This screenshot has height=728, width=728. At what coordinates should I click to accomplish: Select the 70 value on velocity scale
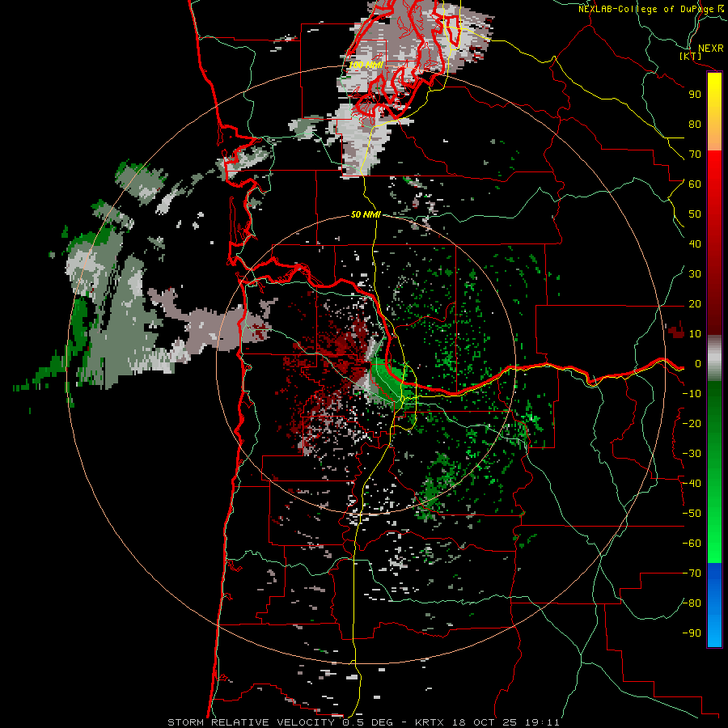click(x=695, y=154)
